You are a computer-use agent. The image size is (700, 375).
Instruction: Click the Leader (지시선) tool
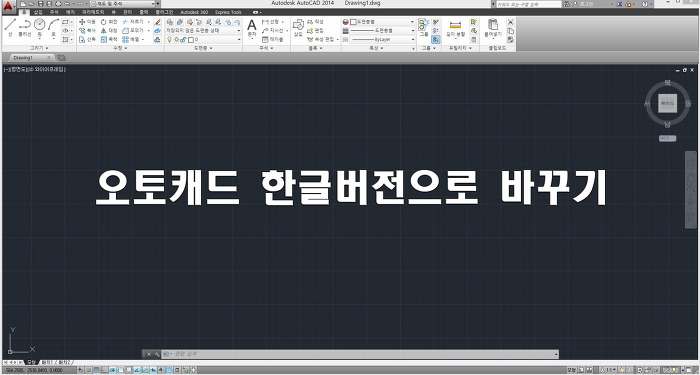273,30
